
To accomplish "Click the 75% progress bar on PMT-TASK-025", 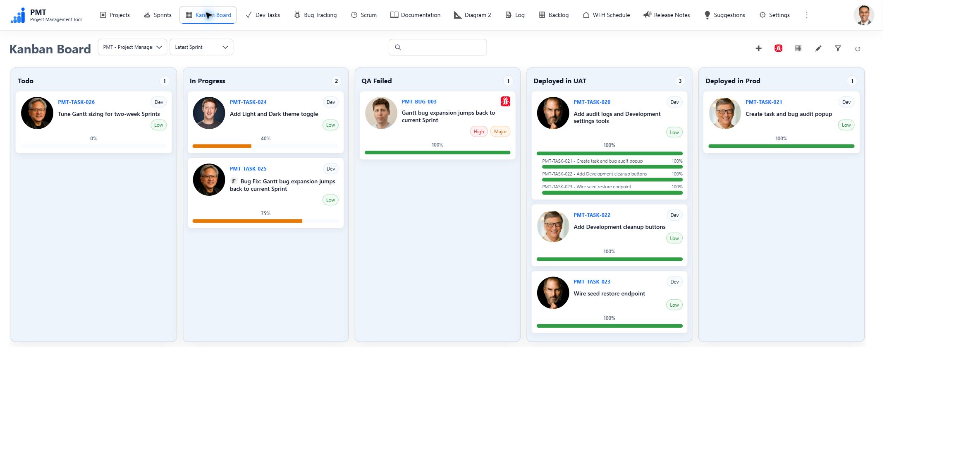I will (265, 221).
